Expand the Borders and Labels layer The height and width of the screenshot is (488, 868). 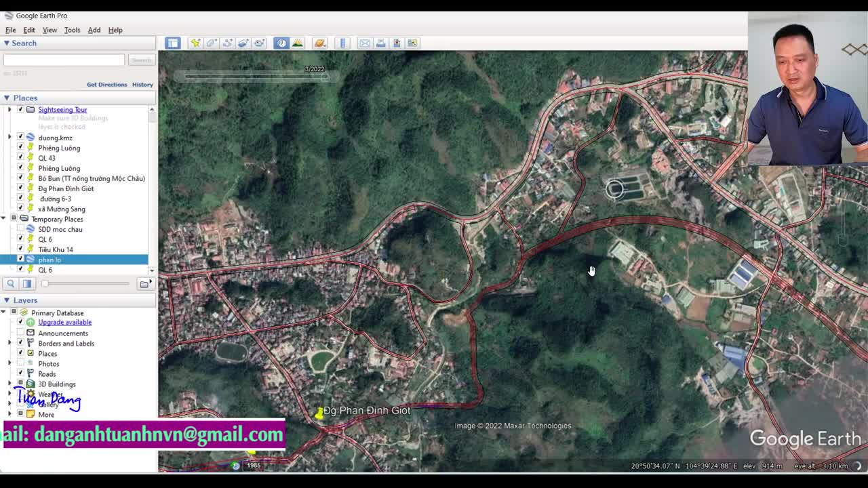coord(9,344)
